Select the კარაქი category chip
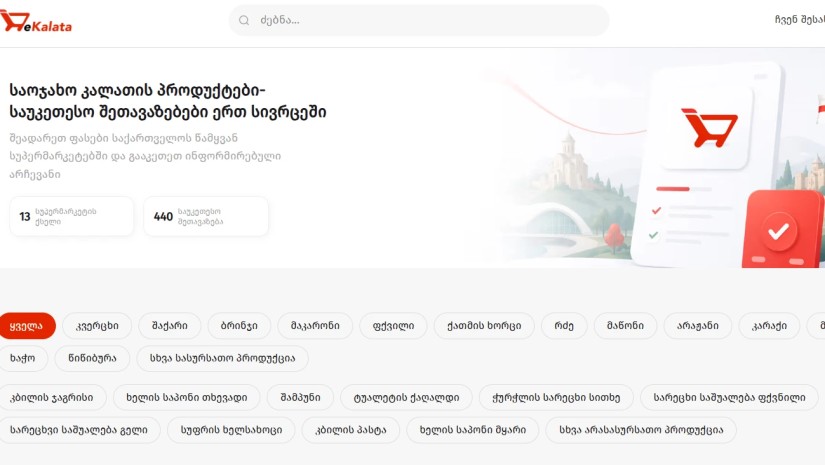This screenshot has height=465, width=825. click(x=769, y=326)
